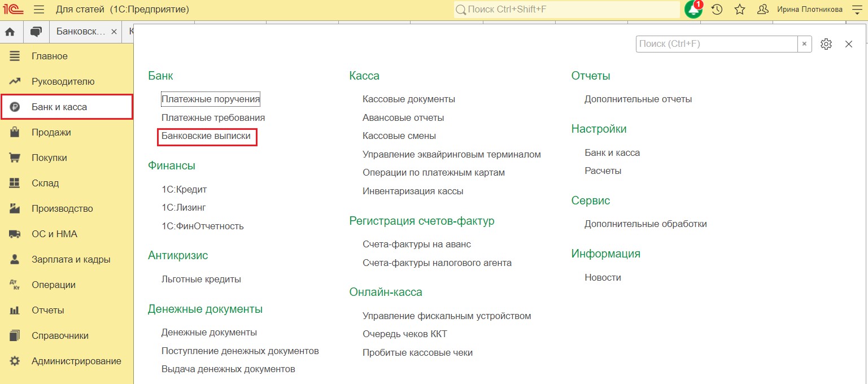Image resolution: width=868 pixels, height=384 pixels.
Task: Open Банковские выписки
Action: [x=206, y=136]
